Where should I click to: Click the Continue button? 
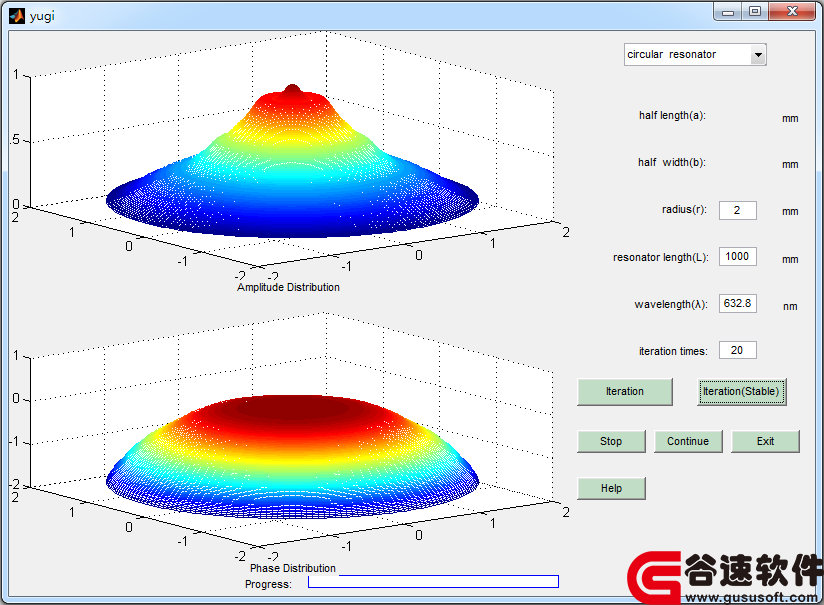[688, 442]
